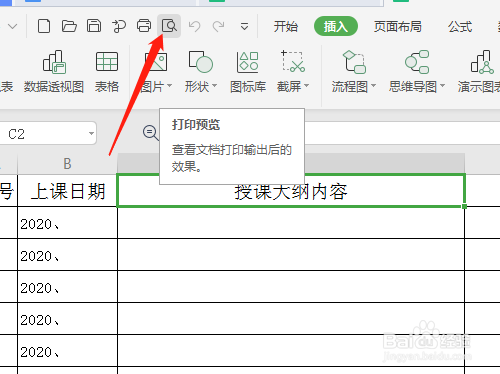This screenshot has height=374, width=500.
Task: Select the 插入 tab
Action: 336,26
